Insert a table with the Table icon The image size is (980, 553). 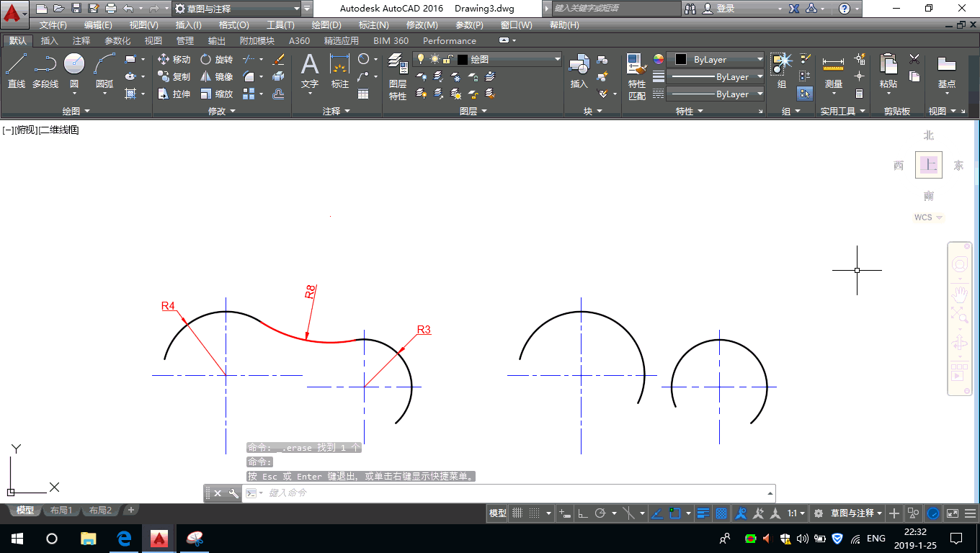coord(363,94)
